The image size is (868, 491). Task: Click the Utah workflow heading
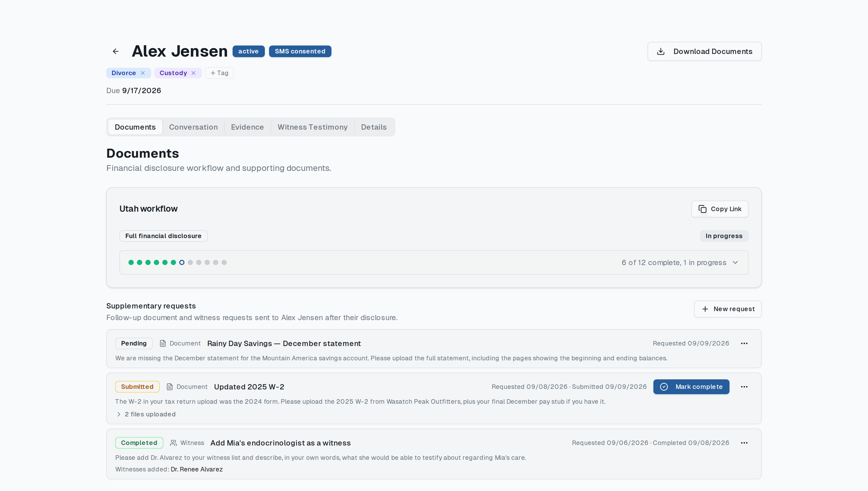click(x=148, y=209)
